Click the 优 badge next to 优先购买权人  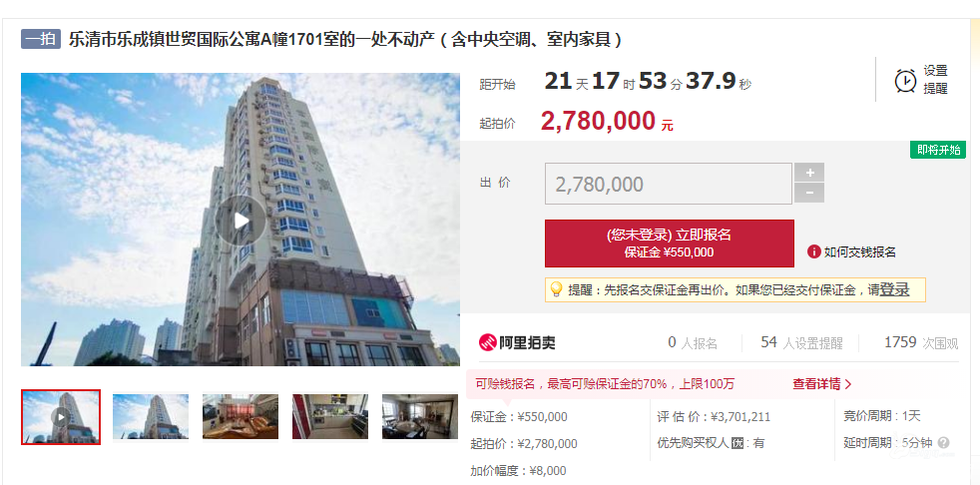737,444
